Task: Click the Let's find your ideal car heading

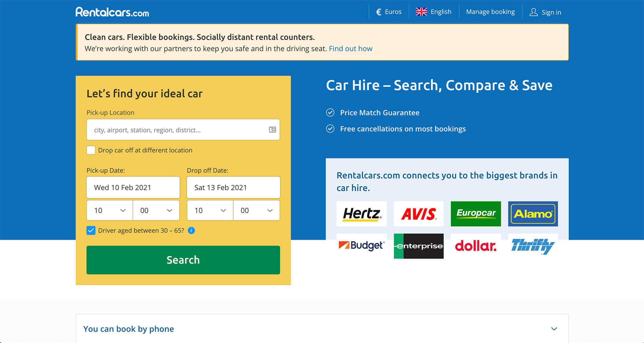Action: click(x=145, y=94)
